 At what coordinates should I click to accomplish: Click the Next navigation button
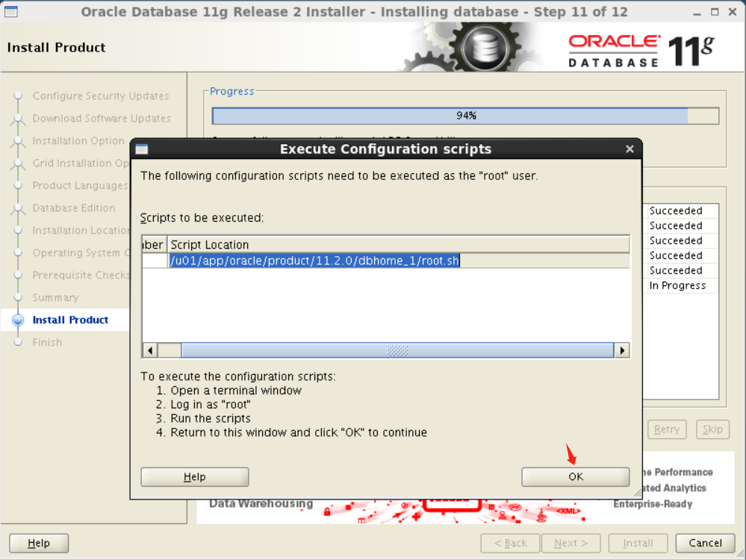571,543
